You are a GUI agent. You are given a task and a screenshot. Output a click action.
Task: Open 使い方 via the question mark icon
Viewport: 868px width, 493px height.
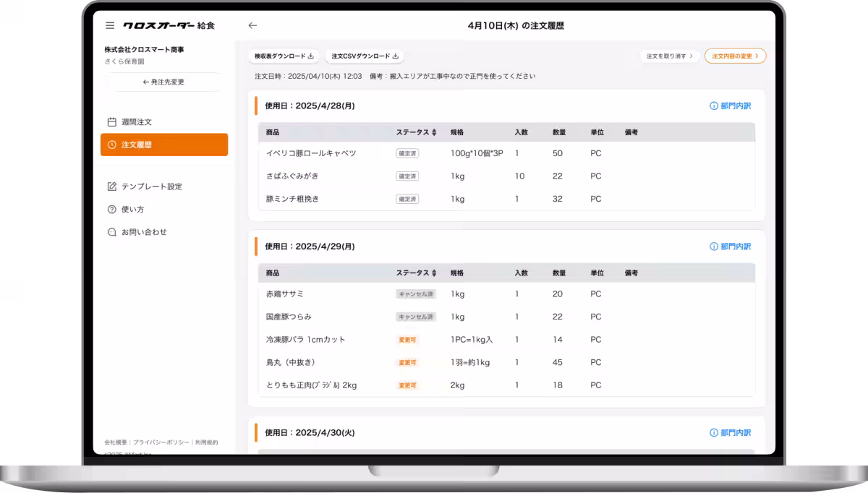[x=111, y=209]
